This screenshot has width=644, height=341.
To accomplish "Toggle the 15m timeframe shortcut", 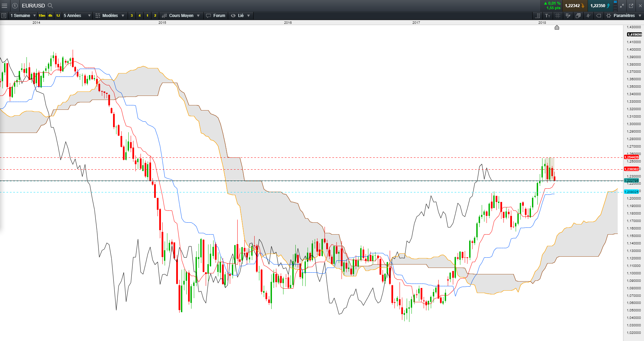I will click(42, 16).
